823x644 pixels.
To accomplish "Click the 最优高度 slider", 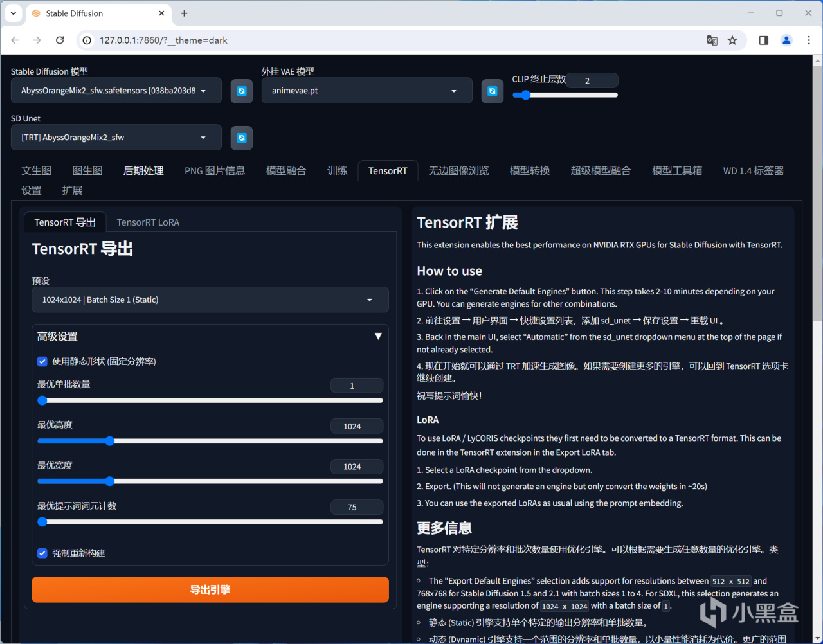I will (210, 441).
